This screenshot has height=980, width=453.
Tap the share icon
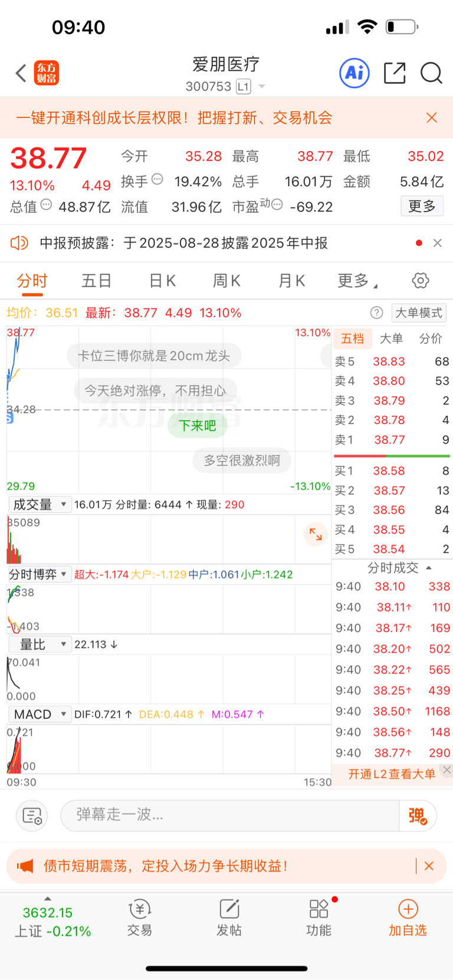click(395, 73)
